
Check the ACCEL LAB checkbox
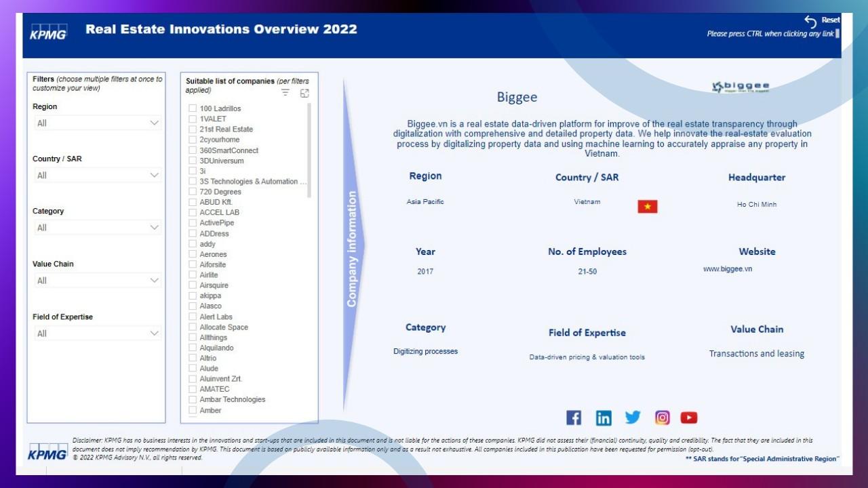point(193,212)
